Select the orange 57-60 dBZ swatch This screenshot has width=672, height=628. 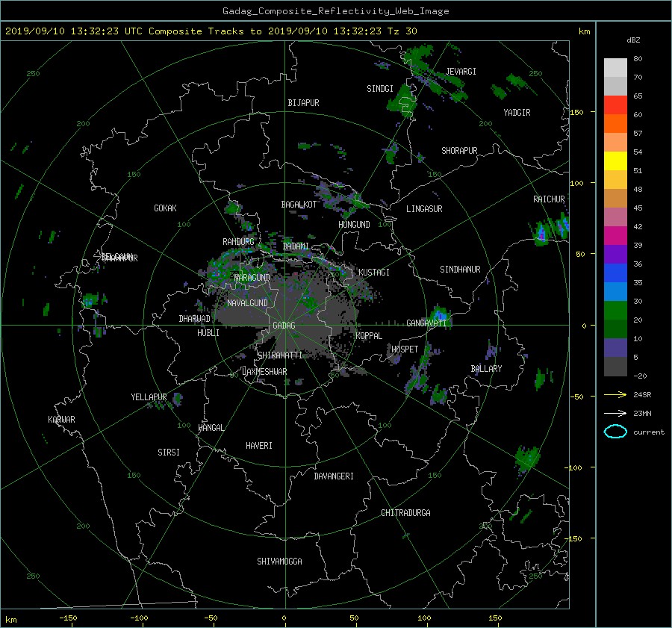[x=615, y=124]
